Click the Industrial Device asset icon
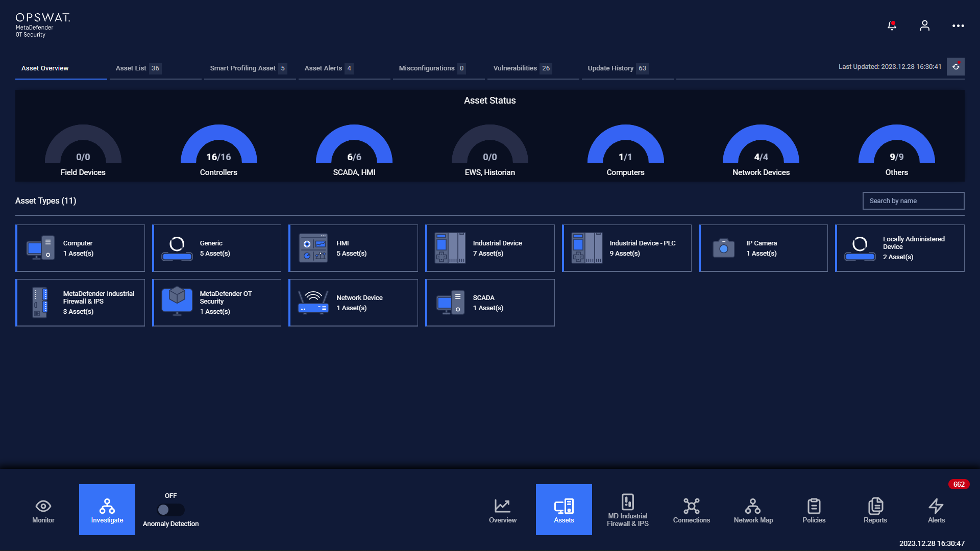Screen dimensions: 980x551 click(450, 248)
